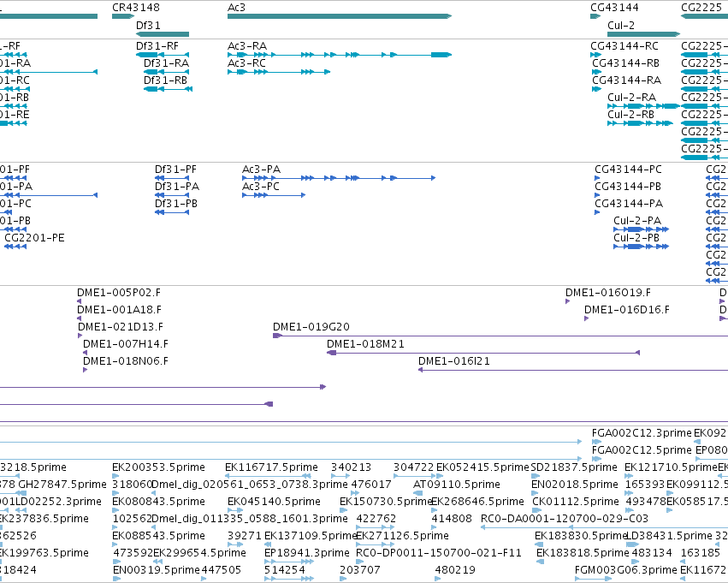
Task: Select EST EP18941.3prime
Action: tap(307, 554)
